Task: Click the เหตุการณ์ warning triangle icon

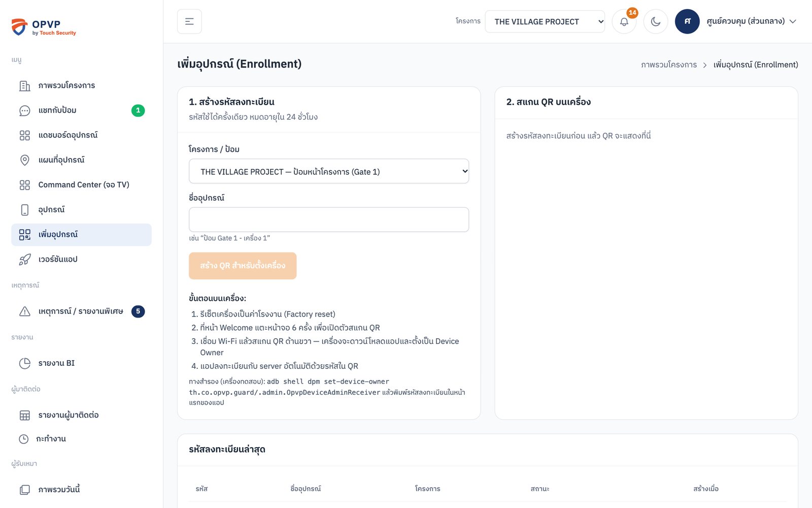Action: click(24, 311)
